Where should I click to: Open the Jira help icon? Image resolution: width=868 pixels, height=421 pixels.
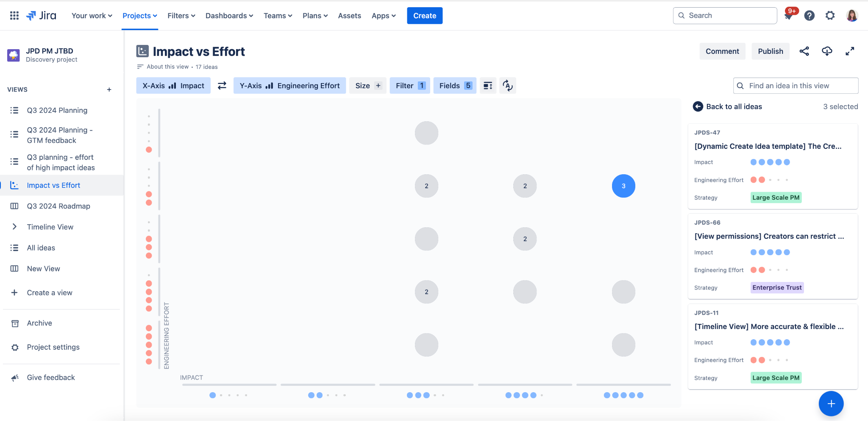810,16
